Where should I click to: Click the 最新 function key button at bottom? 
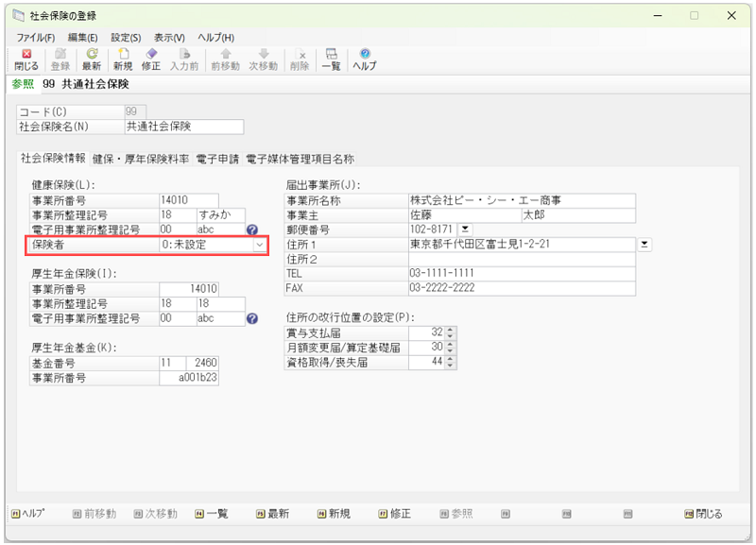[x=272, y=514]
